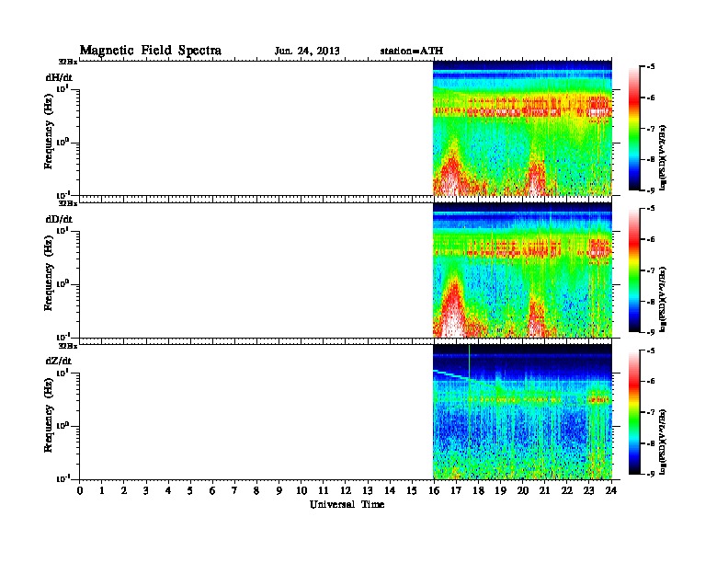Click hour 5 on the Universal Time axis
Image resolution: width=728 pixels, height=563 pixels.
(190, 490)
